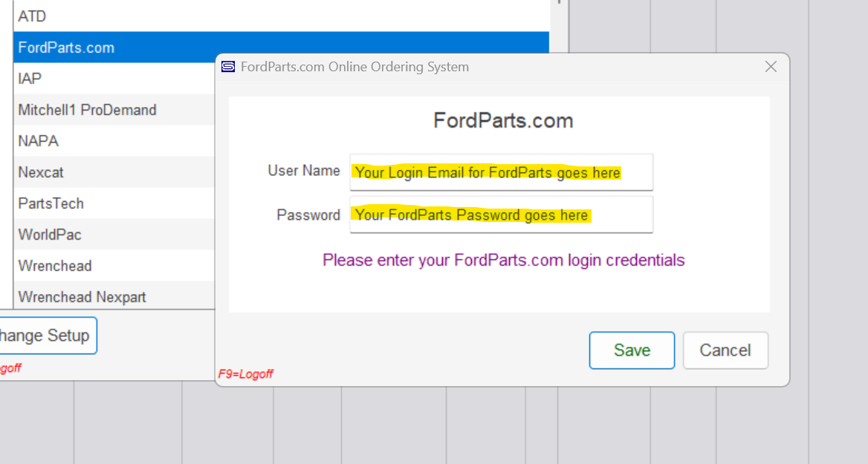Save the FordParts.com login credentials
This screenshot has width=868, height=464.
pos(632,350)
